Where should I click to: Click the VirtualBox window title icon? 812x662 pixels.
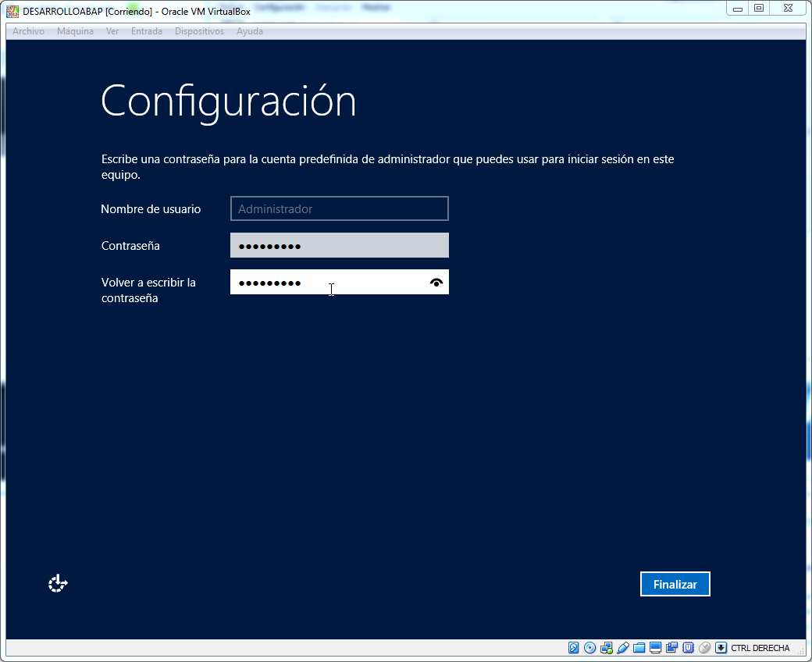point(12,12)
